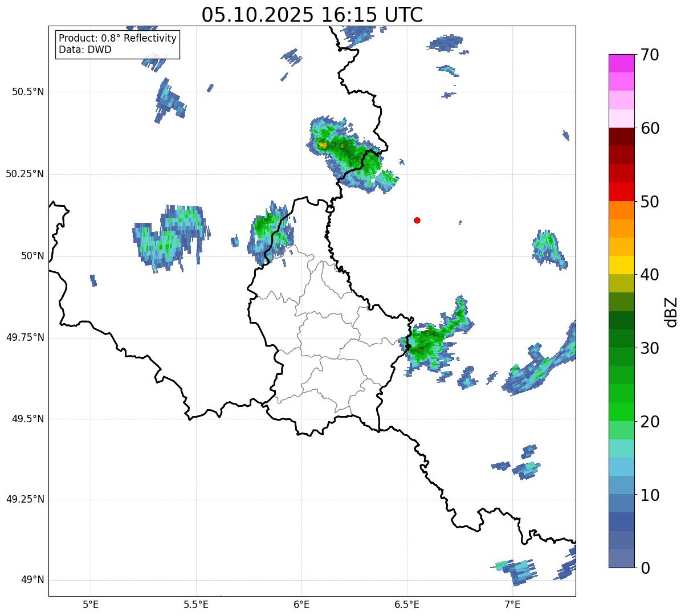Click the longitude label '6°E'
This screenshot has height=616, width=685.
[x=301, y=604]
